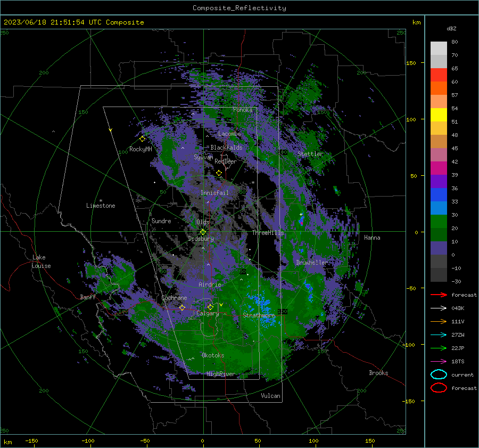Click the Sundre city label
The height and width of the screenshot is (448, 479).
click(161, 221)
